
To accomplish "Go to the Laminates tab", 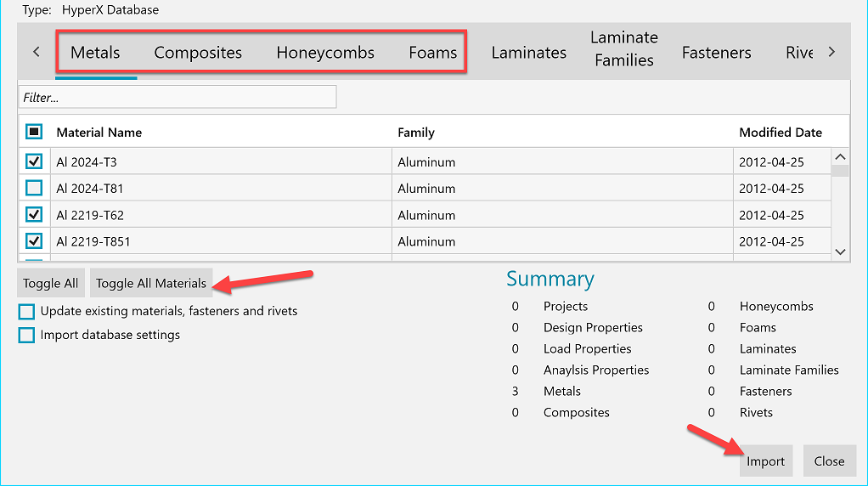I will (x=528, y=53).
